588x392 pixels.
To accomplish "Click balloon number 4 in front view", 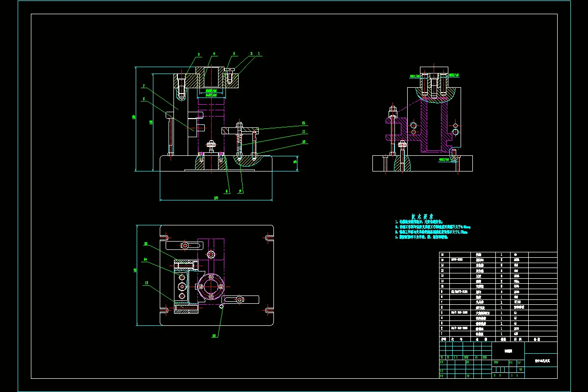I will pos(214,53).
